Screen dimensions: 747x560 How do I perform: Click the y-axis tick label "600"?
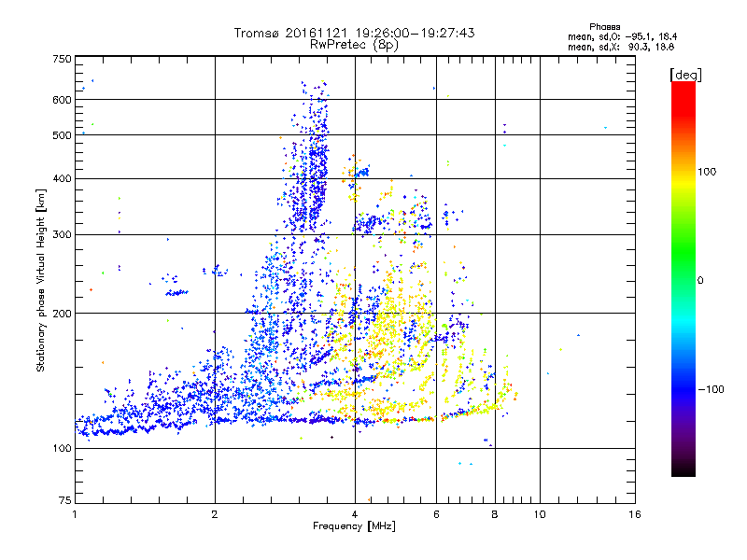point(63,100)
